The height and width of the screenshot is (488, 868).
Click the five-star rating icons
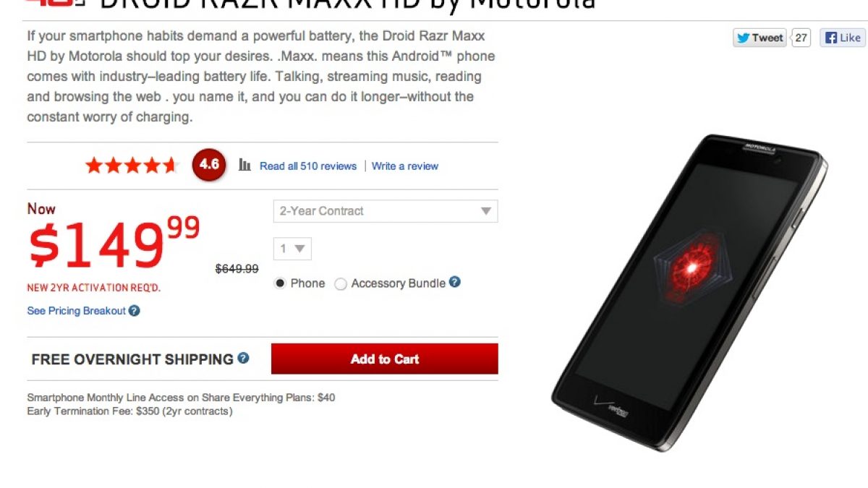(132, 166)
